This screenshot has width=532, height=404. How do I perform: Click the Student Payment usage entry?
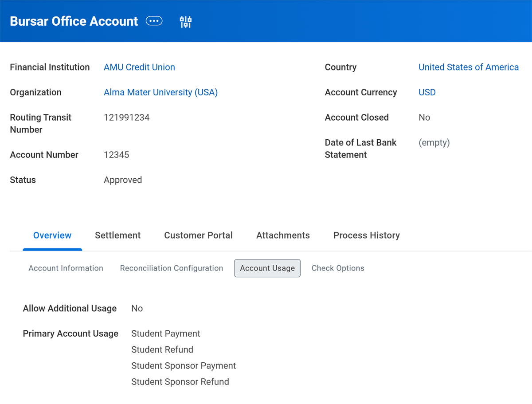tap(166, 333)
